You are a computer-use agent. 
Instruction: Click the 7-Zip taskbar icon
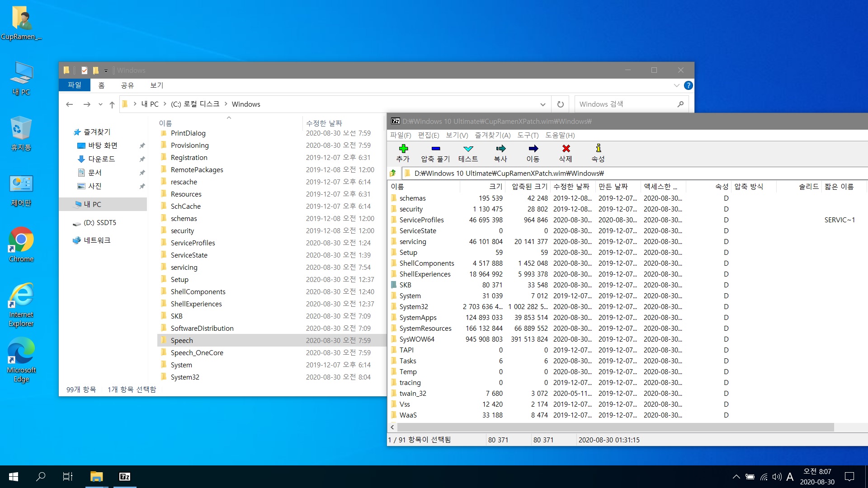click(x=124, y=477)
